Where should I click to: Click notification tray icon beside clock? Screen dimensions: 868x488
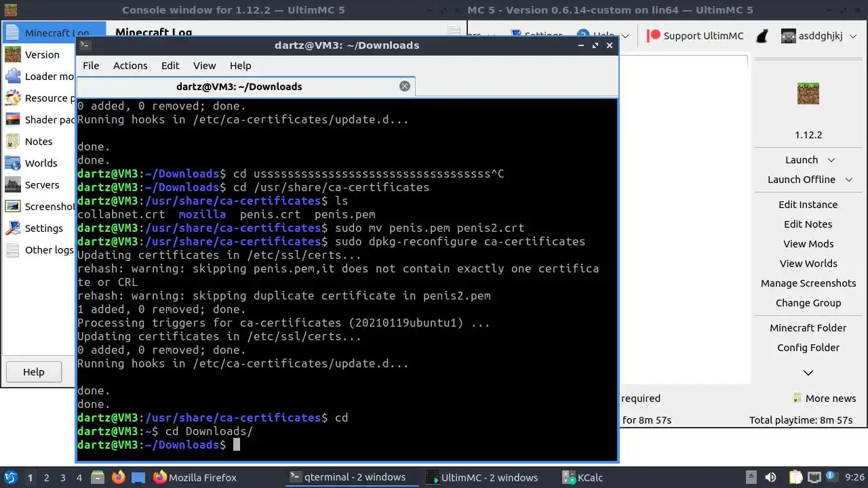pos(832,478)
